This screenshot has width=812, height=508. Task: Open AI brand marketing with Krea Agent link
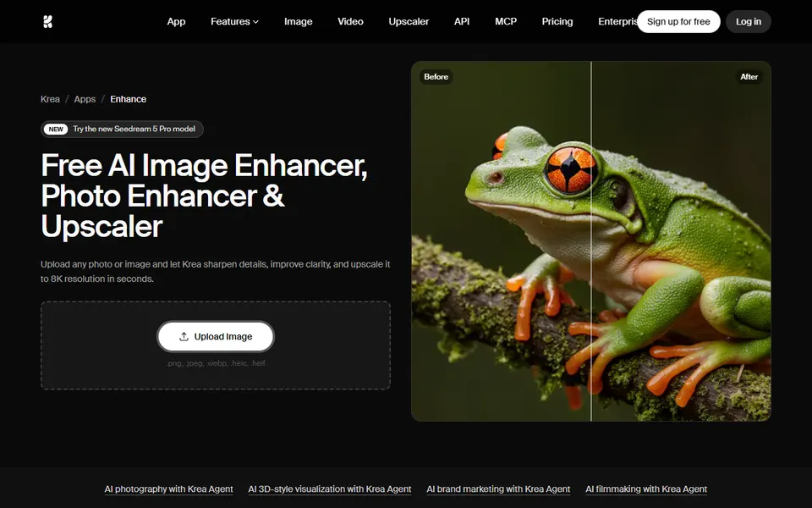tap(498, 489)
